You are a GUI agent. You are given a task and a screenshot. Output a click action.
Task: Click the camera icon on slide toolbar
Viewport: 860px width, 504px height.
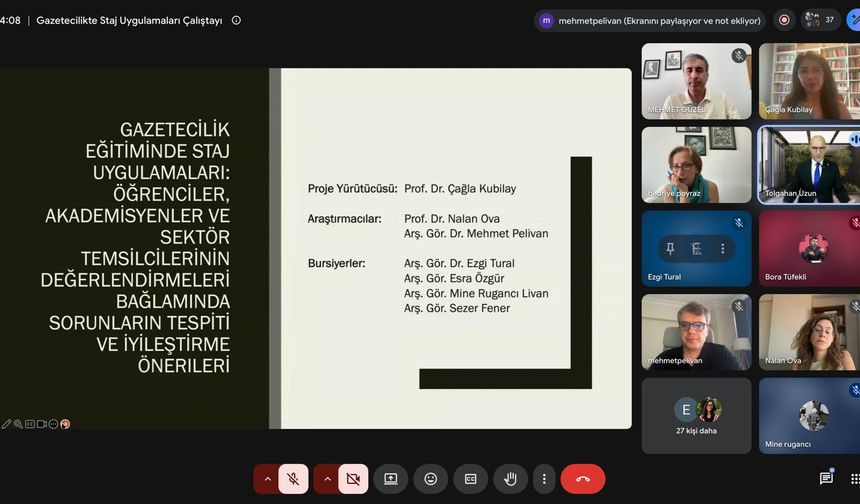tap(42, 424)
